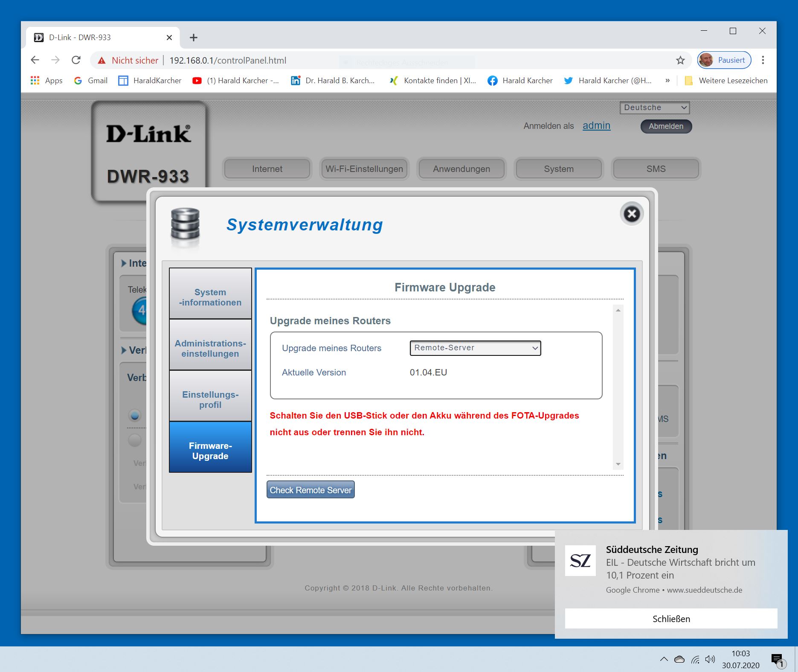Select the Firmware-Upgrade tab
798x672 pixels.
click(x=210, y=447)
